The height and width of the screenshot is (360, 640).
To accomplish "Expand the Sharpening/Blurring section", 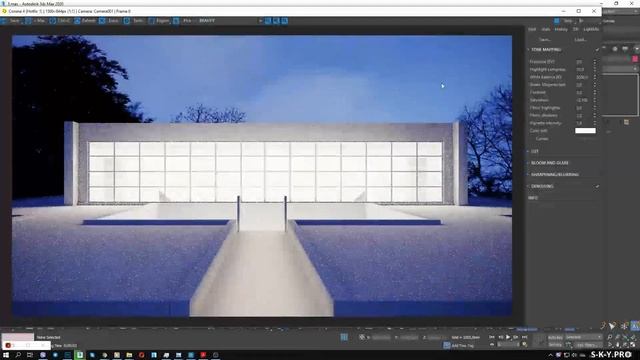I will 554,175.
